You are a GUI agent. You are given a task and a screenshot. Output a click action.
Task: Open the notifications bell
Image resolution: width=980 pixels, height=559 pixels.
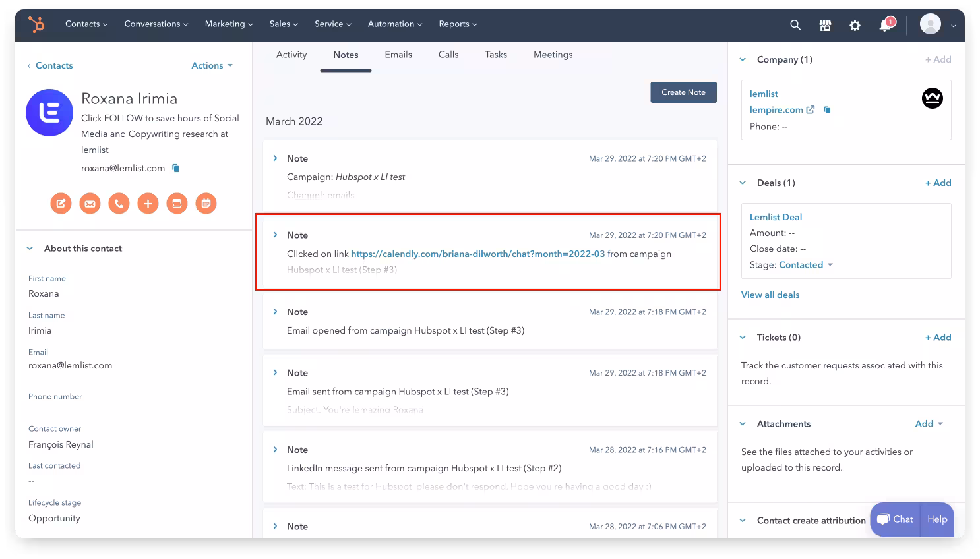point(885,25)
